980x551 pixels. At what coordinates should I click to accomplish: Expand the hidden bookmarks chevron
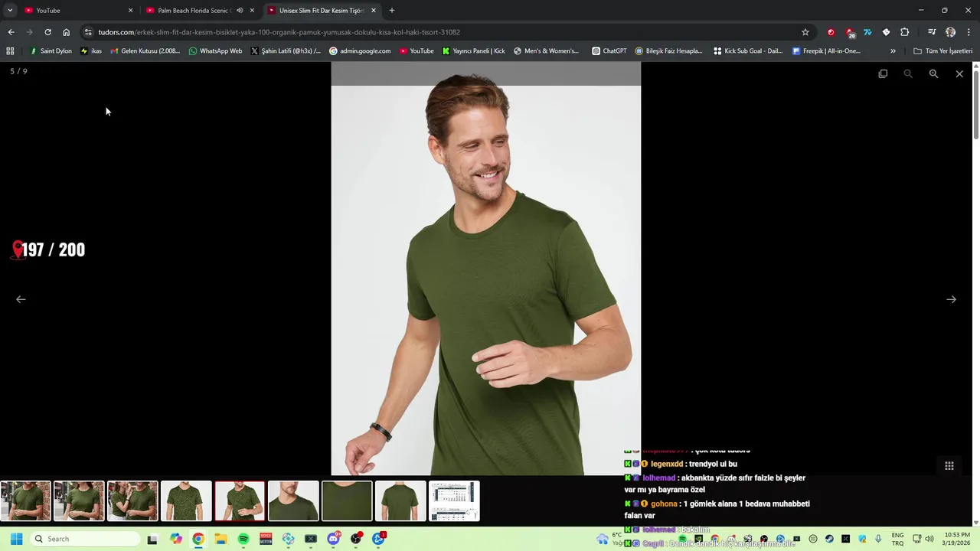pyautogui.click(x=893, y=51)
